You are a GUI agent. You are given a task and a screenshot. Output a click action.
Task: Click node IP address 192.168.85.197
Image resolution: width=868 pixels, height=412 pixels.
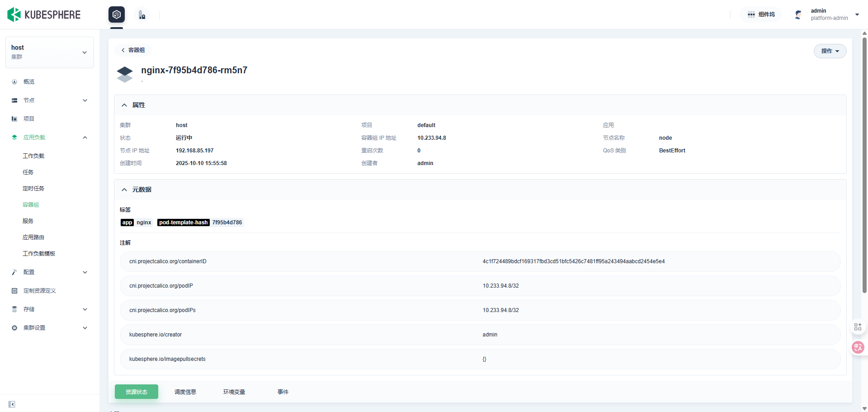195,151
